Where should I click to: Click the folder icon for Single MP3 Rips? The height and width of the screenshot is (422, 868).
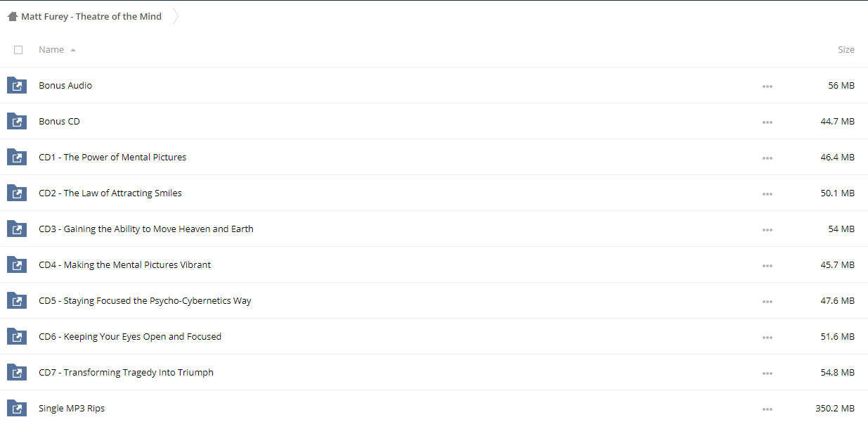tap(17, 408)
